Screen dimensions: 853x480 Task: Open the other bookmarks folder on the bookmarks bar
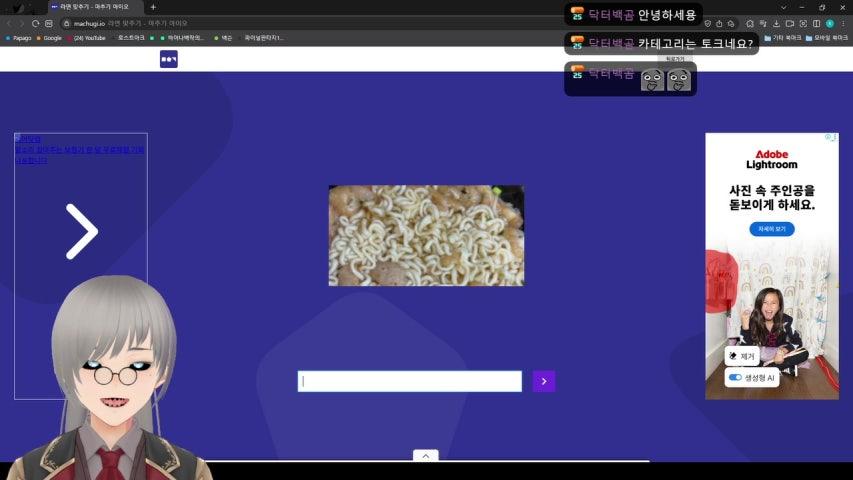(782, 38)
